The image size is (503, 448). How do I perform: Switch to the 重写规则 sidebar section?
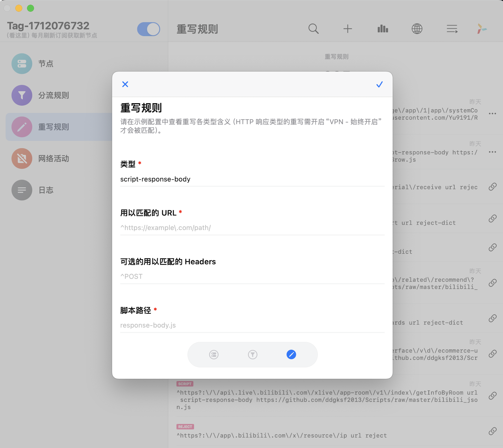(53, 127)
